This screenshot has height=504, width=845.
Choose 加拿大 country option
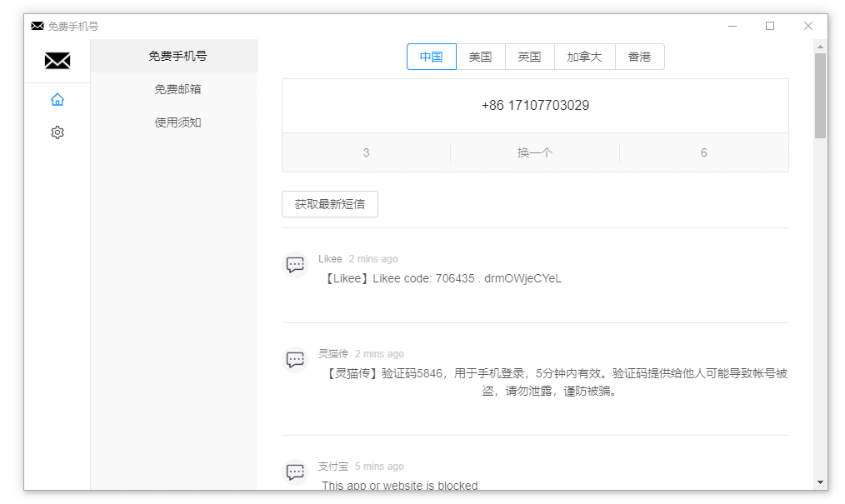584,57
